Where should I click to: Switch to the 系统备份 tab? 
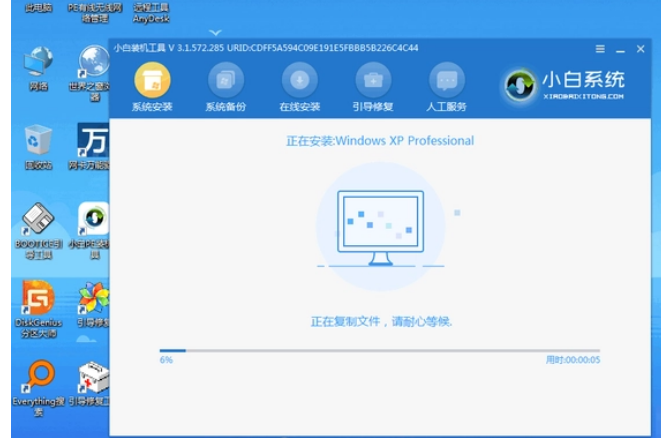pyautogui.click(x=225, y=81)
